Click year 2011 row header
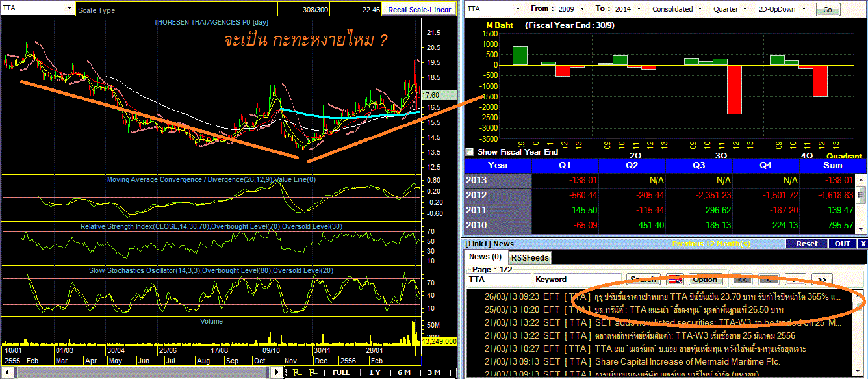Screen dimensions: 868x379 [x=498, y=210]
